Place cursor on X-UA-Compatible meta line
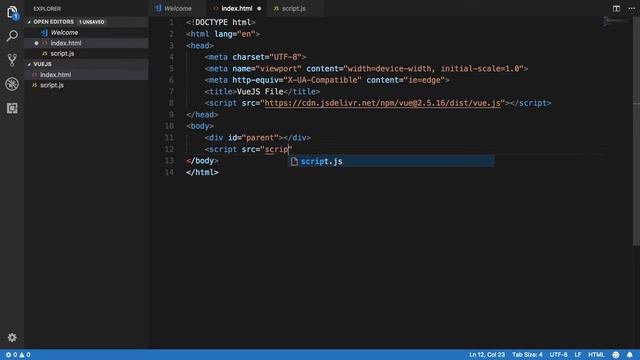The height and width of the screenshot is (360, 640). click(x=327, y=80)
